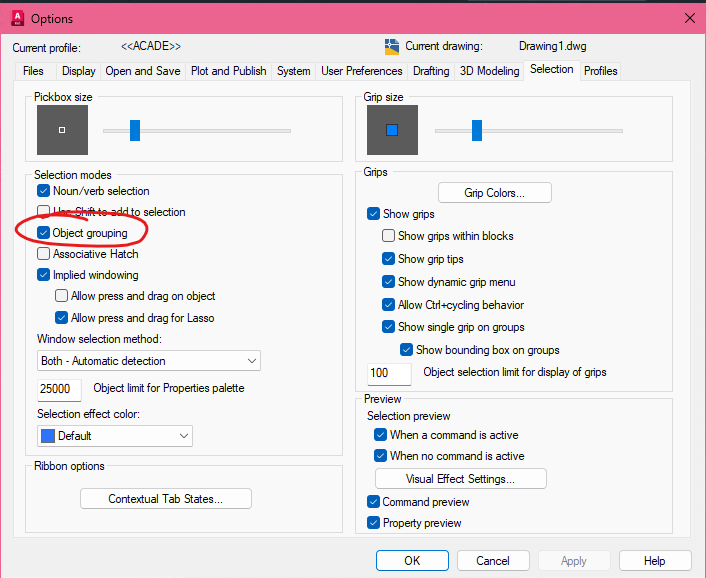The height and width of the screenshot is (578, 706).
Task: Close the Options dialog
Action: tap(689, 18)
